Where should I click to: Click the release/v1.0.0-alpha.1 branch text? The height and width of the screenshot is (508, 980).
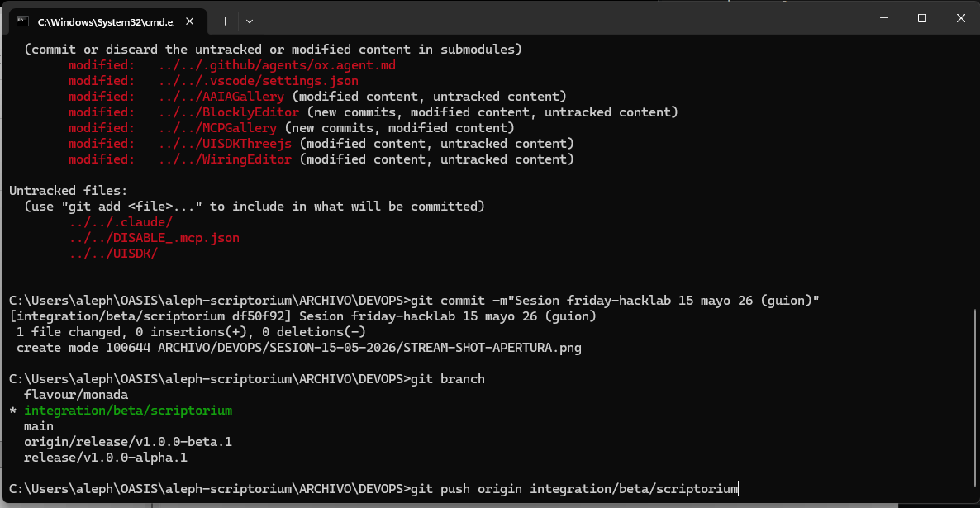[x=106, y=458]
